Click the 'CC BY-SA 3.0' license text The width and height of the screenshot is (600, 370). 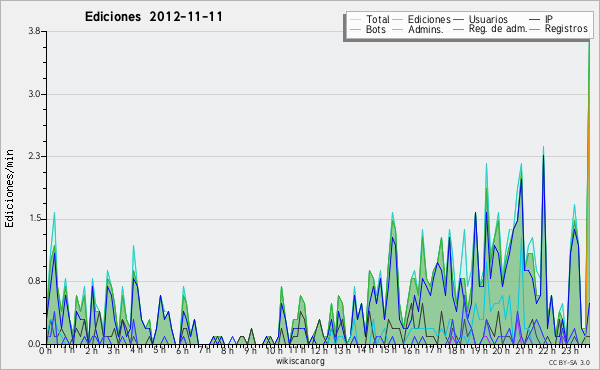coord(569,363)
